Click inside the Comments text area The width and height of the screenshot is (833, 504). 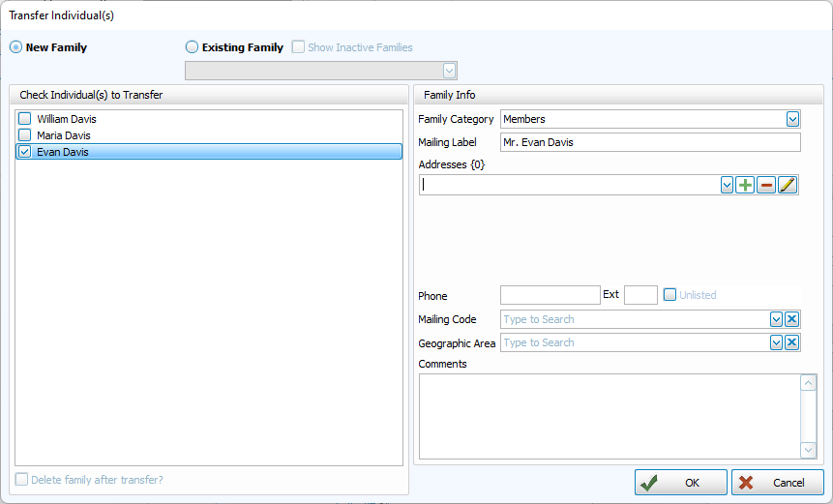point(610,416)
